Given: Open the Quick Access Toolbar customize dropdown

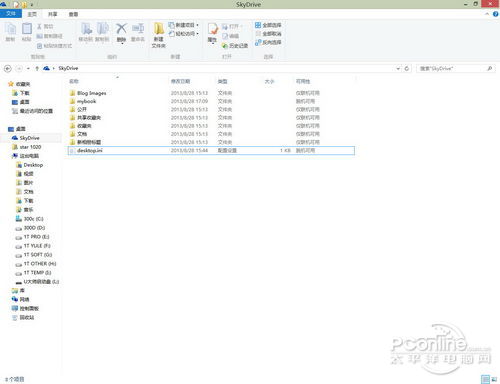Looking at the screenshot, I should point(32,5).
